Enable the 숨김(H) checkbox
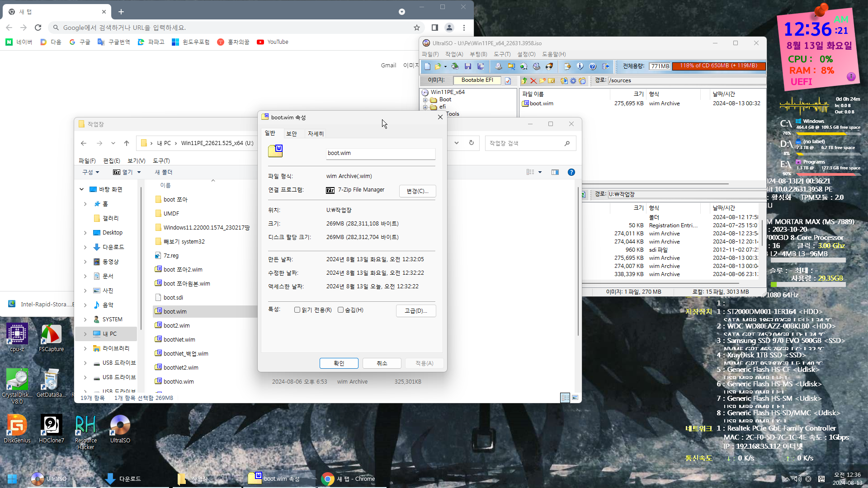 click(340, 310)
